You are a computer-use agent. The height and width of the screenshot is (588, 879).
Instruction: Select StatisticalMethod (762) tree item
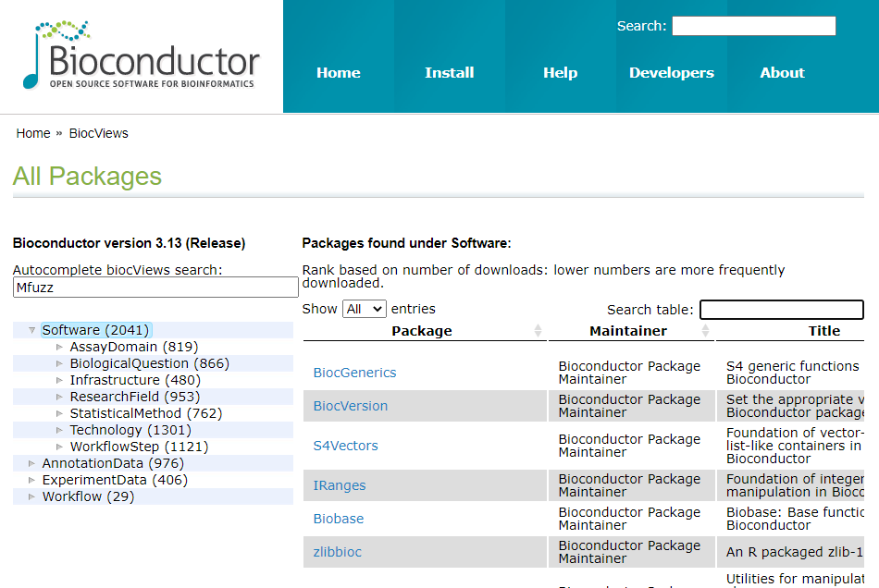tap(146, 413)
